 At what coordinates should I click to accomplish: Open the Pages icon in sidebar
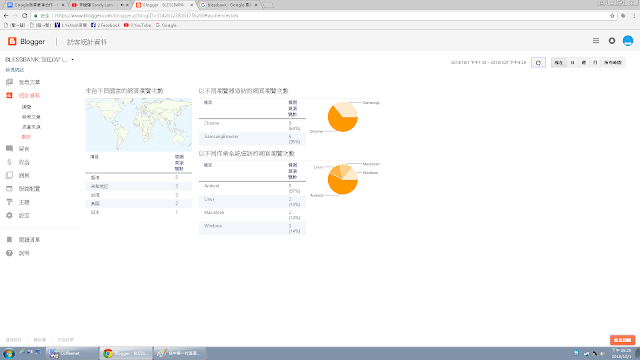[x=9, y=175]
